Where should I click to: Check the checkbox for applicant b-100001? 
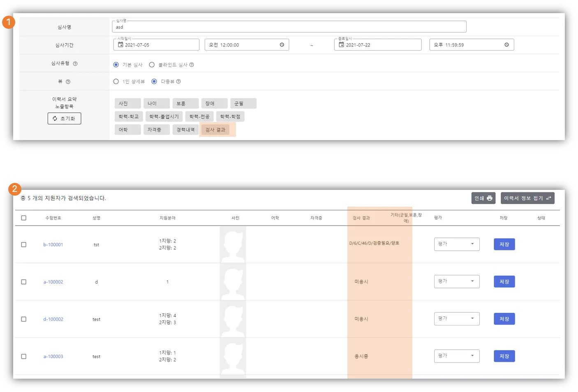[x=24, y=244]
